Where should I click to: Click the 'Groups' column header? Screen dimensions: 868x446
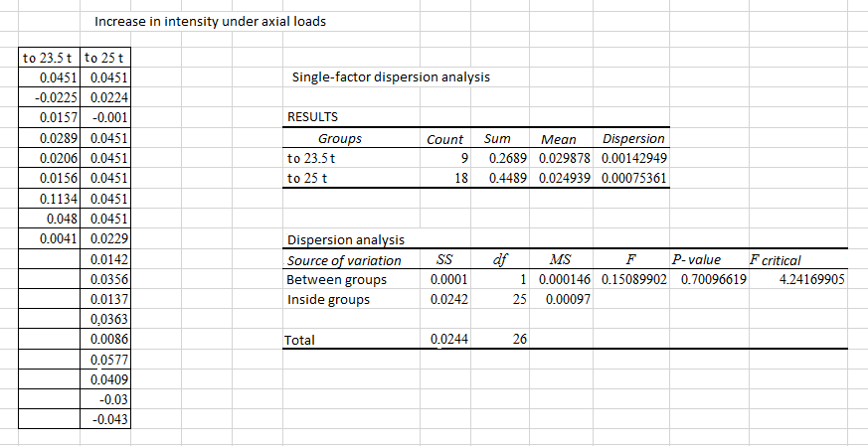tap(339, 138)
